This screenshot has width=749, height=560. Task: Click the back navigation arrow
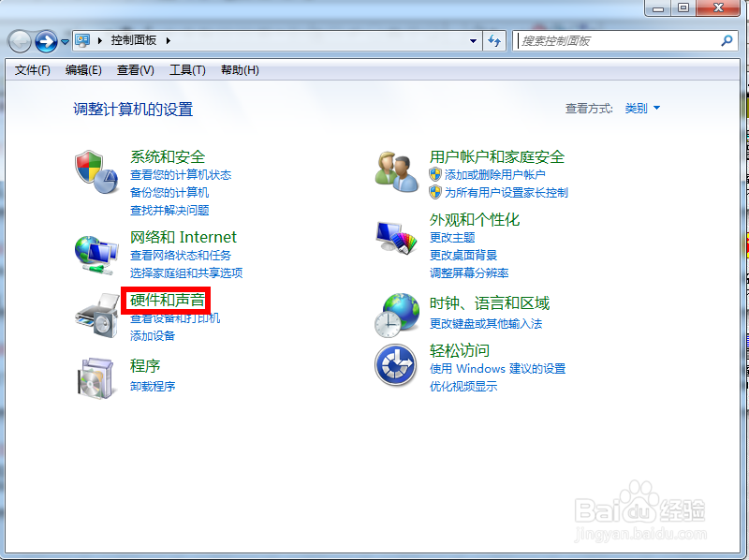(20, 41)
